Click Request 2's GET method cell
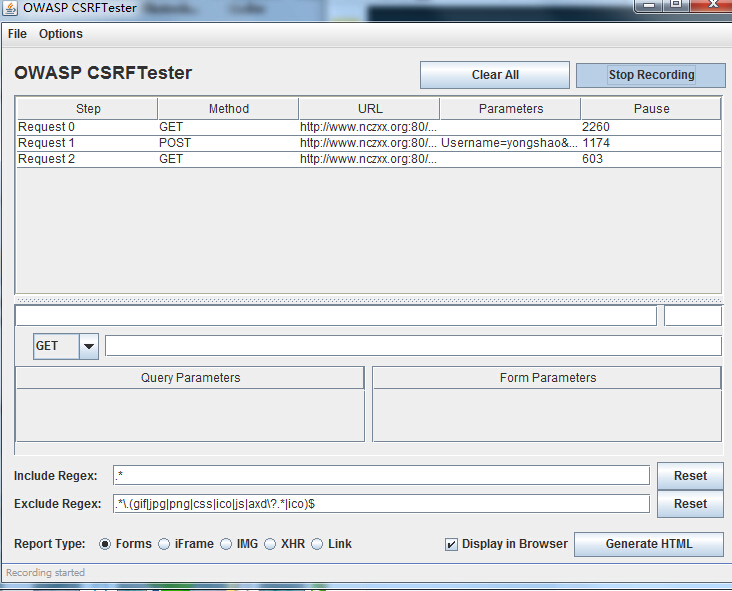 228,159
